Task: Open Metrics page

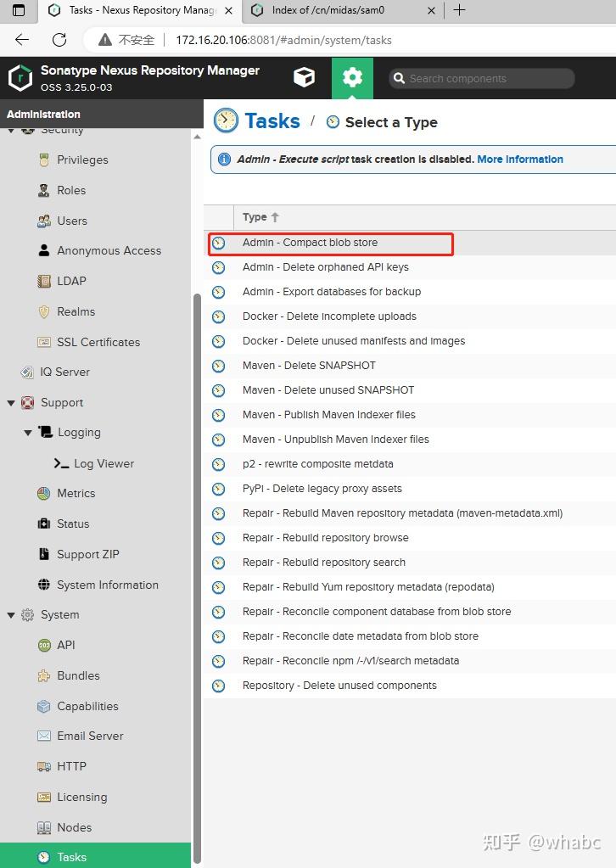Action: 76,493
